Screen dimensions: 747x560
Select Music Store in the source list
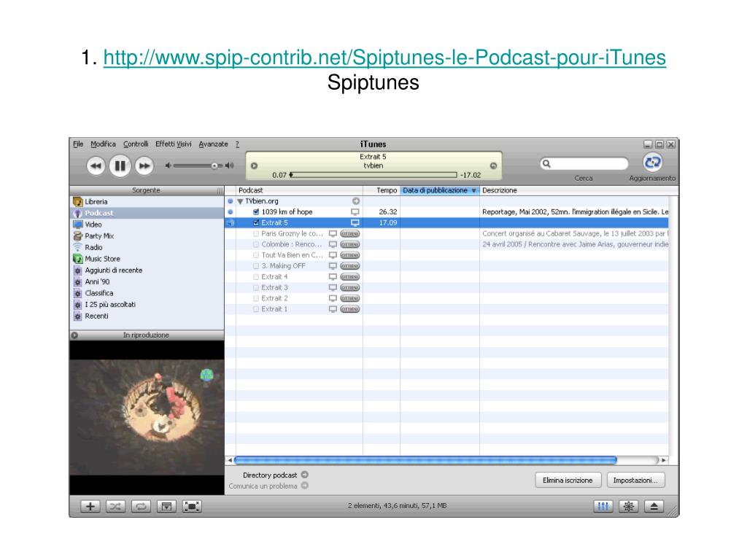(147, 259)
